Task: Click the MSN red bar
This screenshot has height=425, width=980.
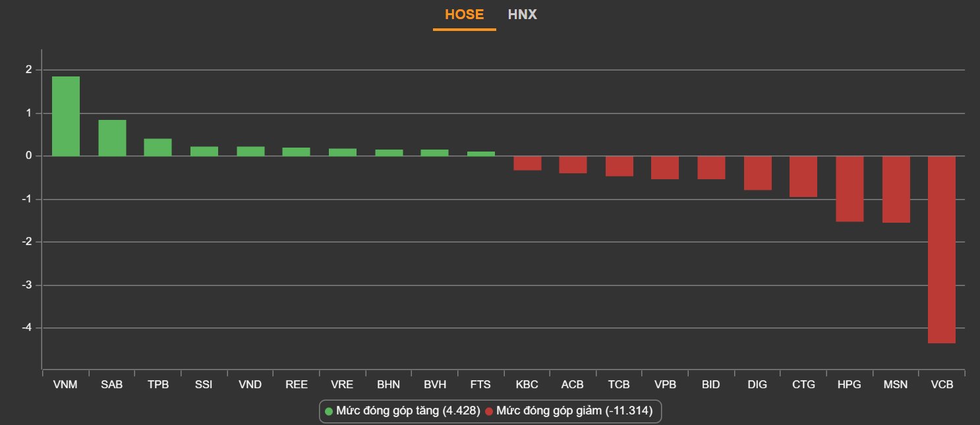Action: coord(896,190)
